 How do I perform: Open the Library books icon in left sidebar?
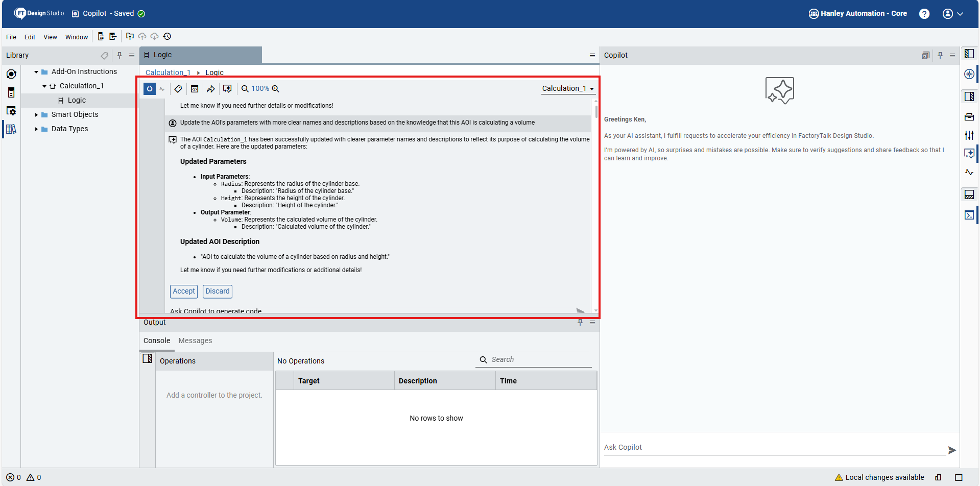(11, 129)
